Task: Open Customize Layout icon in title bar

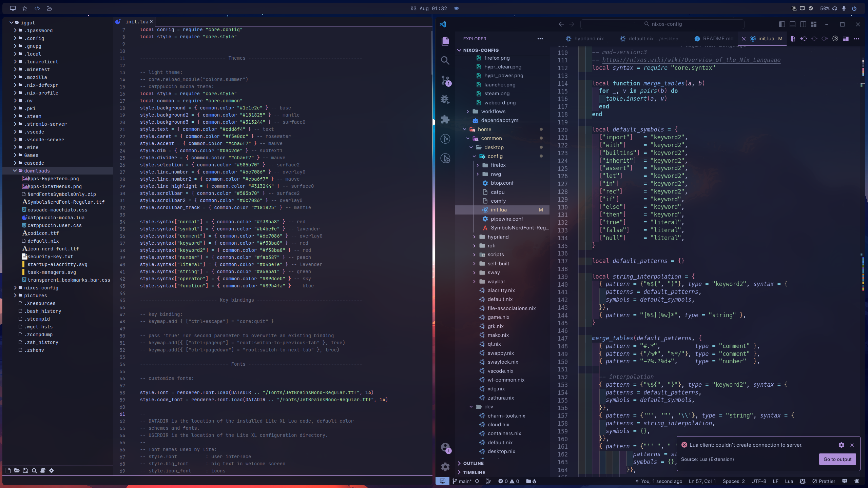Action: coord(813,24)
